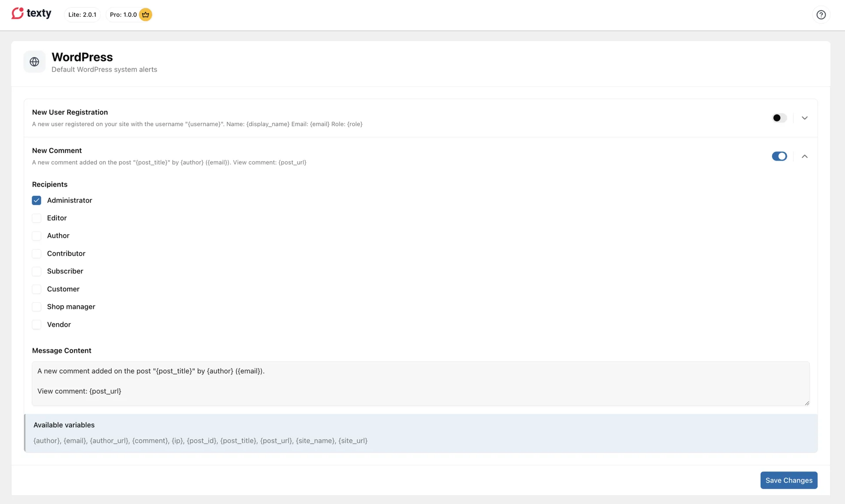Click the New User Registration description text
845x504 pixels.
coord(197,124)
